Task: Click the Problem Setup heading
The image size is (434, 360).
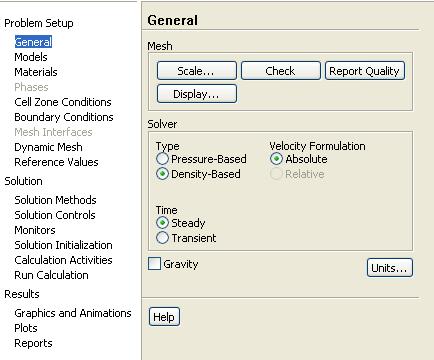Action: click(x=39, y=23)
